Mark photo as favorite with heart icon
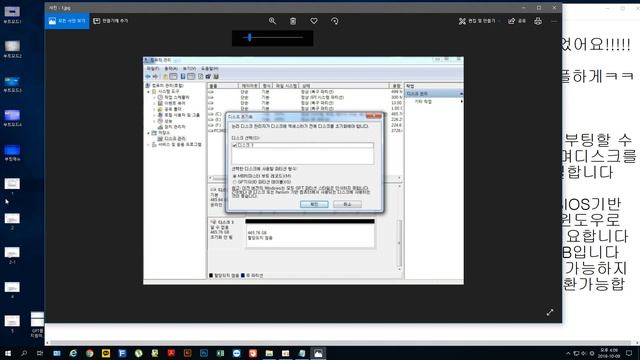Viewport: 640px width, 360px height. (314, 21)
